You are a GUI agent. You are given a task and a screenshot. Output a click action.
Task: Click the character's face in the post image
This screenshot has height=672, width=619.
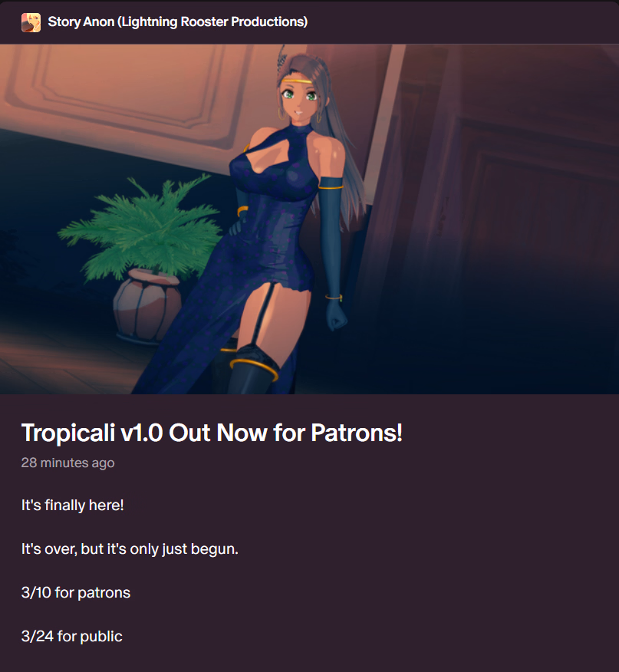point(299,98)
